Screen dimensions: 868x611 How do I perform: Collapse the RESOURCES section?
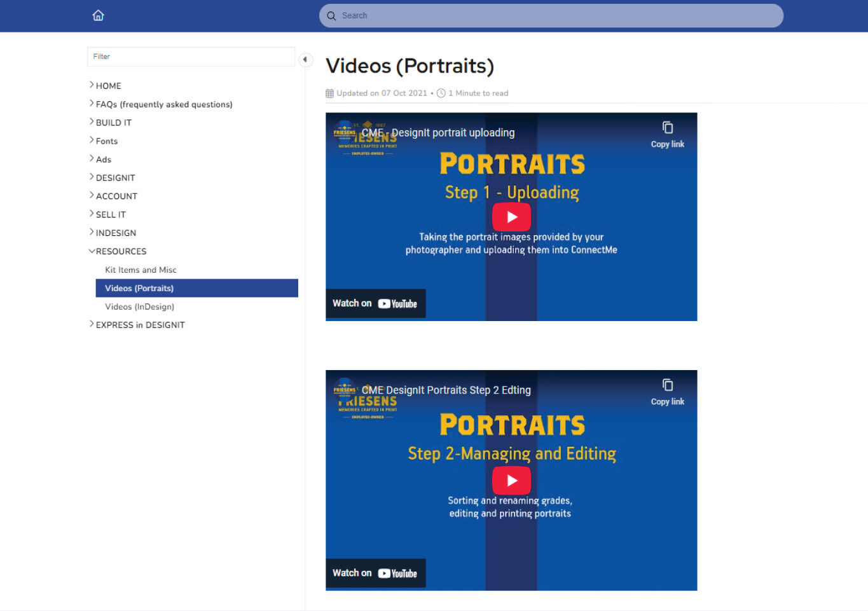pos(92,251)
